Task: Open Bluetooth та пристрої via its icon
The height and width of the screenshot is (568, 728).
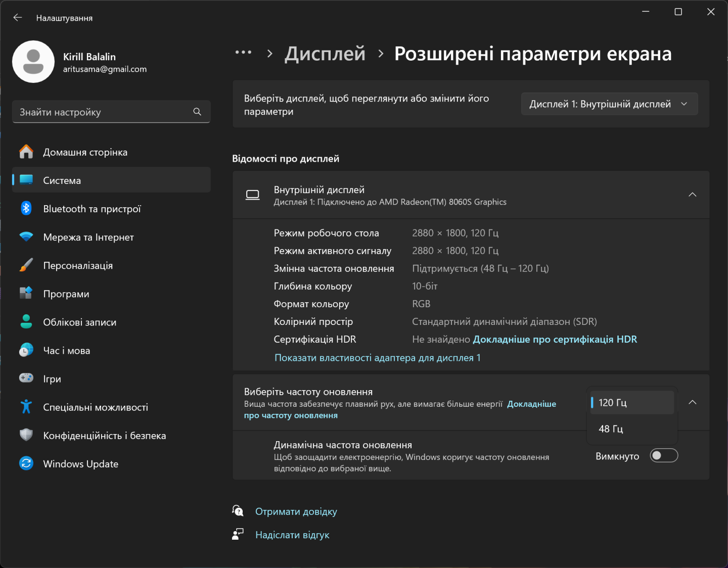Action: pos(26,208)
